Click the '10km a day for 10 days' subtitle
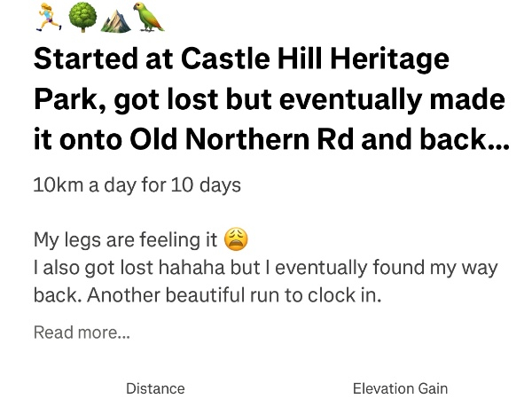Screen dimensions: 532x399 coord(137,186)
